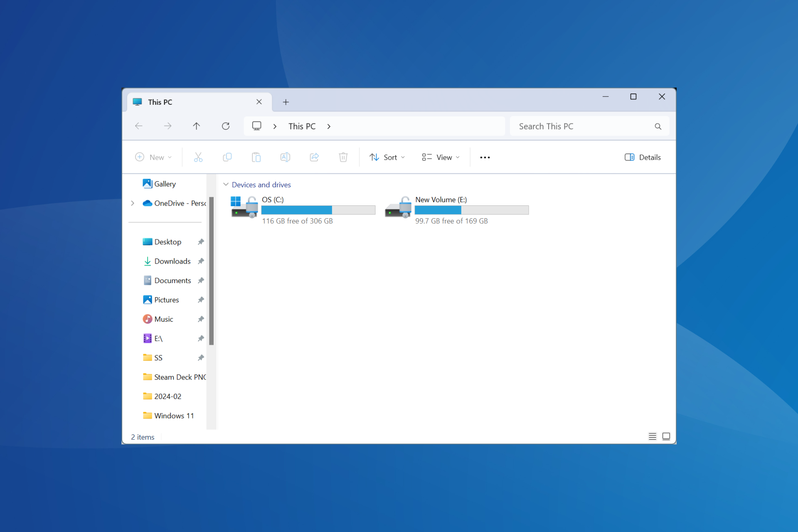This screenshot has height=532, width=798.
Task: Click '116 GB free of 306 GB' text
Action: tap(298, 221)
